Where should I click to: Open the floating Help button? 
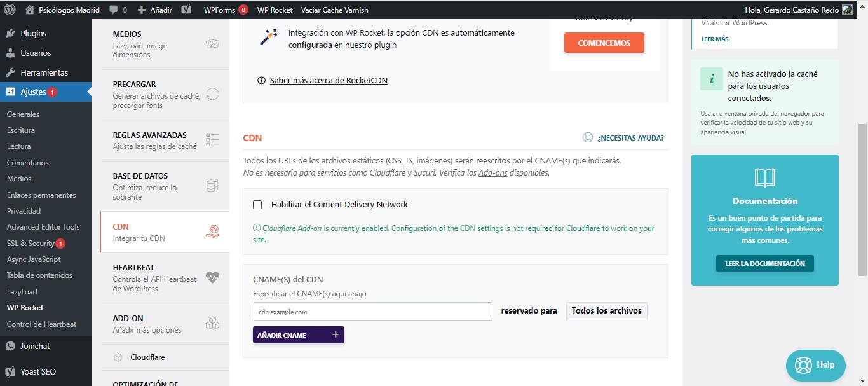click(816, 365)
